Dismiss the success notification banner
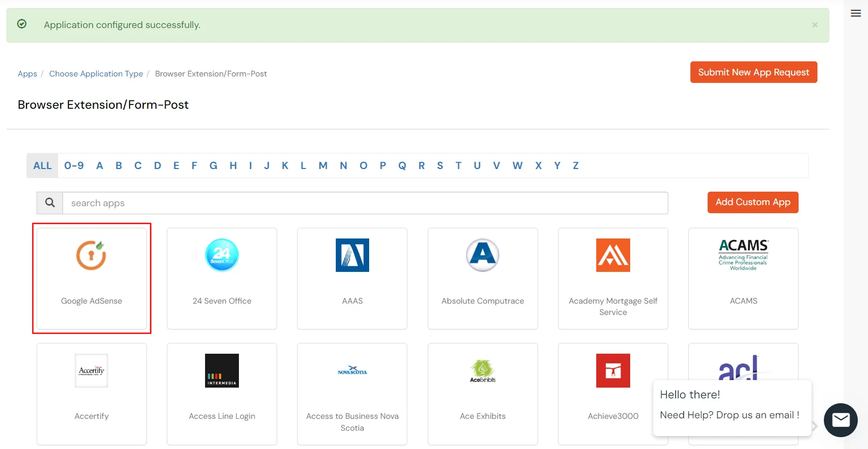 pyautogui.click(x=815, y=25)
